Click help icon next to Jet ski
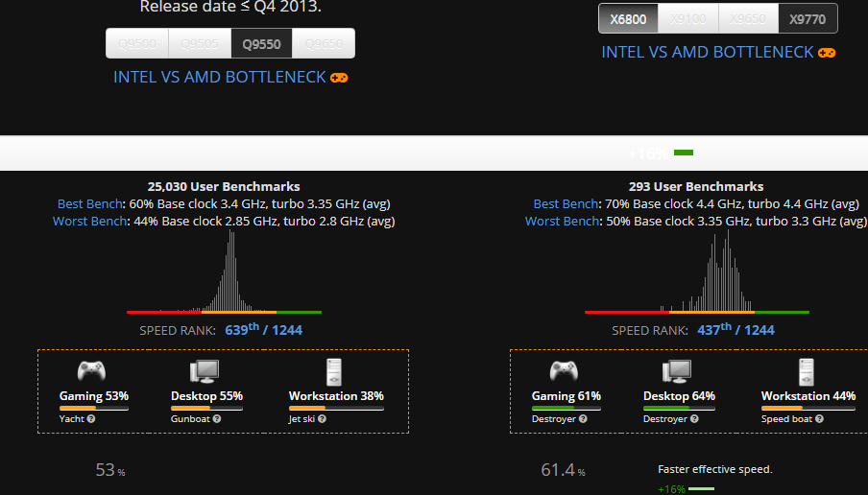The height and width of the screenshot is (495, 868). [x=322, y=418]
